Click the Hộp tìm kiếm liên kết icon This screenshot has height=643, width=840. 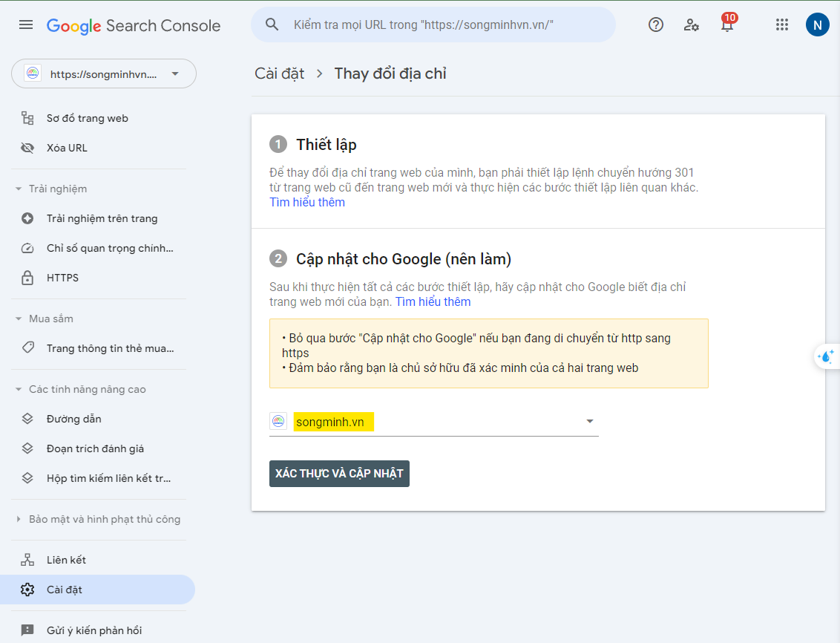click(27, 478)
